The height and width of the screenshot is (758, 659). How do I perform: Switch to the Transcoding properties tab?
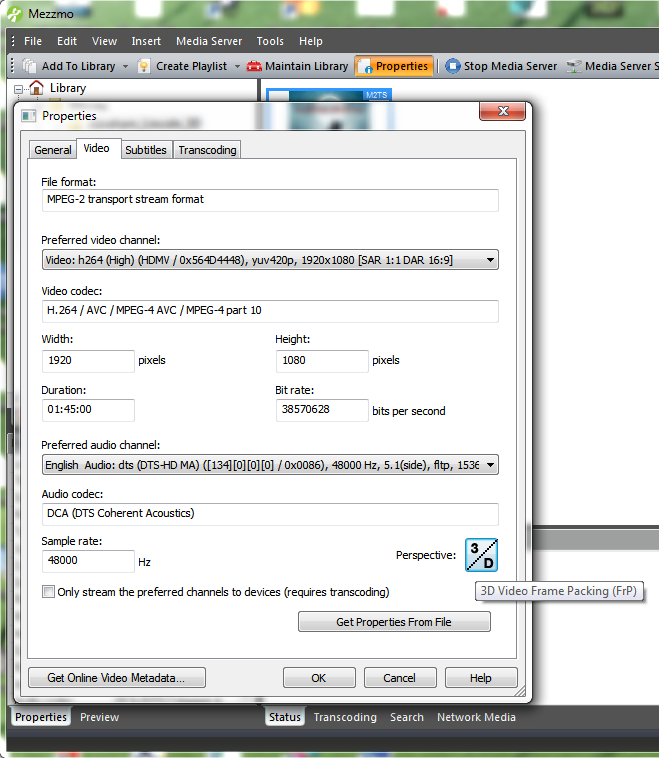207,150
